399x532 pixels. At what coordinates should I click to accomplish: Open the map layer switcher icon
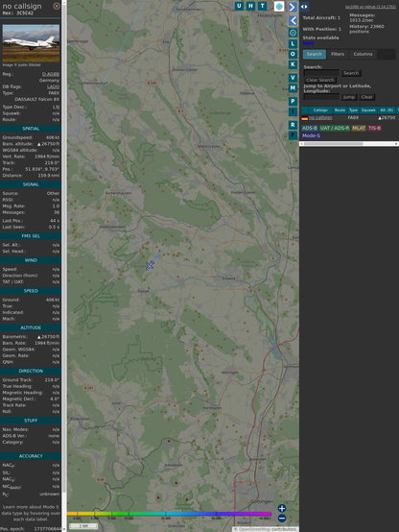279,6
